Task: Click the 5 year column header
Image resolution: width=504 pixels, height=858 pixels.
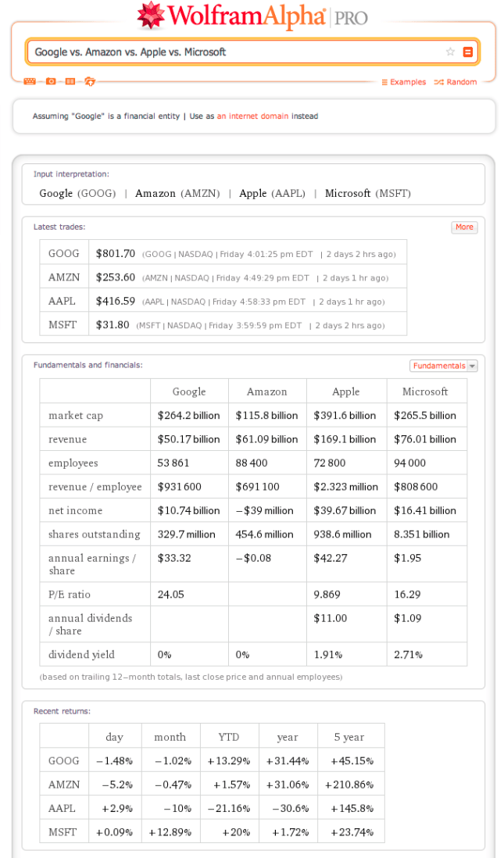Action: click(x=349, y=737)
